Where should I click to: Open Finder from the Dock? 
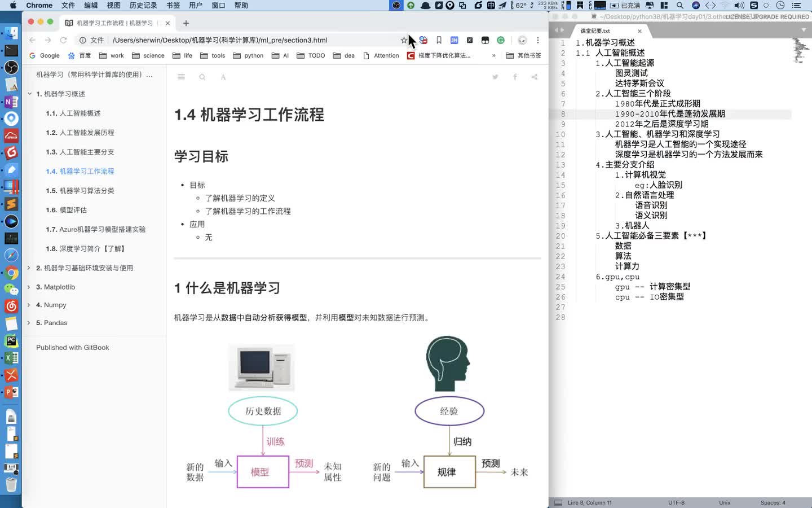(11, 33)
